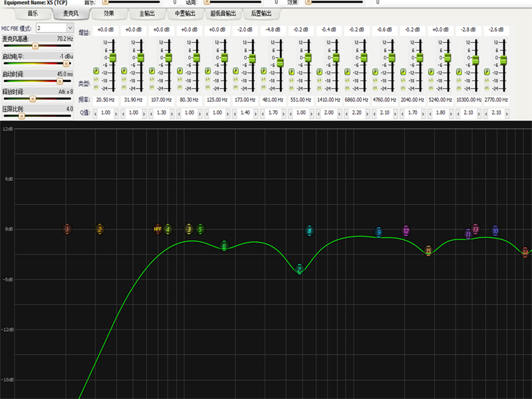This screenshot has width=532, height=399.
Task: Set 20.50 Hz band to low-shelf (LS) type
Action: (x=96, y=79)
